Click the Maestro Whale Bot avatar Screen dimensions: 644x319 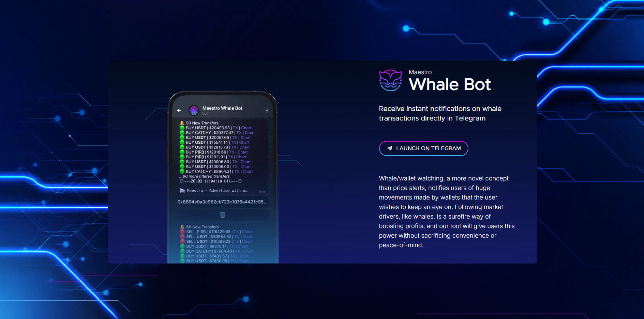[x=193, y=110]
